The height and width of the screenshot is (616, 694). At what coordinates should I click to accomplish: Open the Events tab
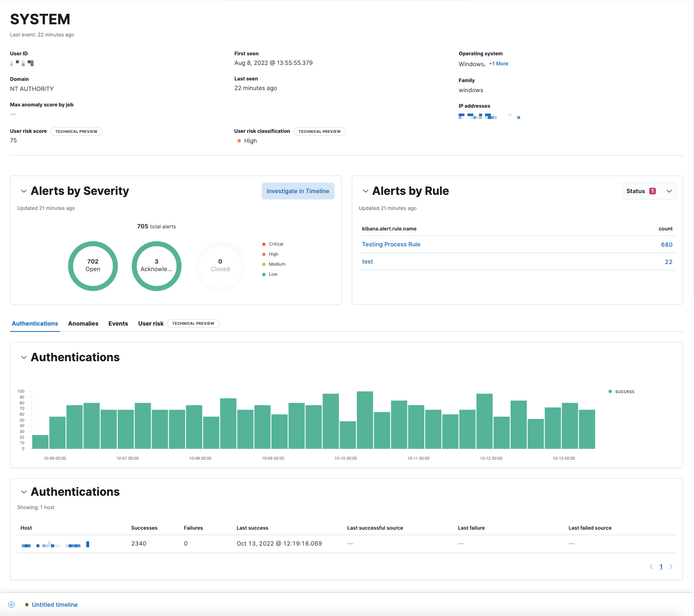118,324
